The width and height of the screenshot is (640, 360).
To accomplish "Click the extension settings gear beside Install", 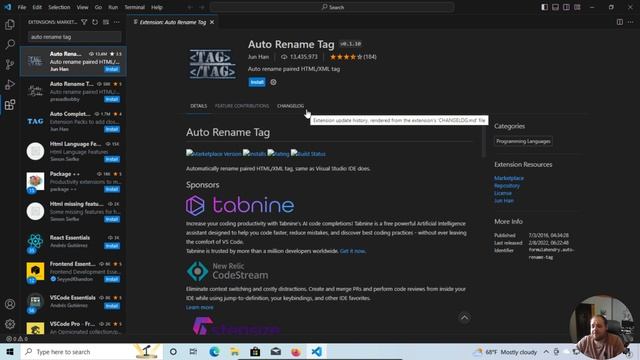I will 273,82.
